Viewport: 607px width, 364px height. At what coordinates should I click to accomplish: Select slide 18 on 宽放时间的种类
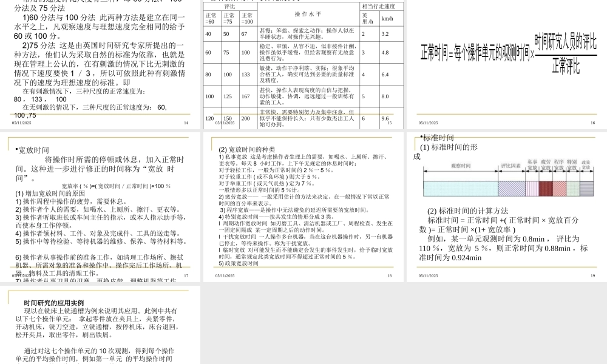click(303, 207)
